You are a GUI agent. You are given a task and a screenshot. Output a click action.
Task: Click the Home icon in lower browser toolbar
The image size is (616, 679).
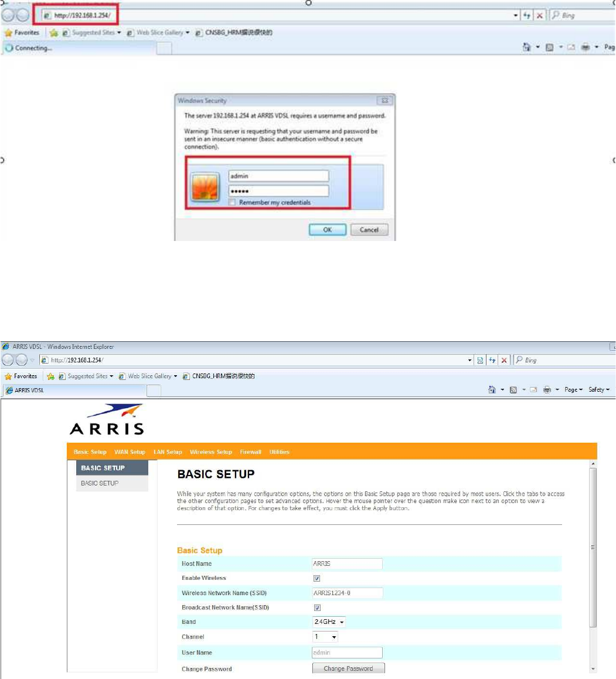click(492, 390)
